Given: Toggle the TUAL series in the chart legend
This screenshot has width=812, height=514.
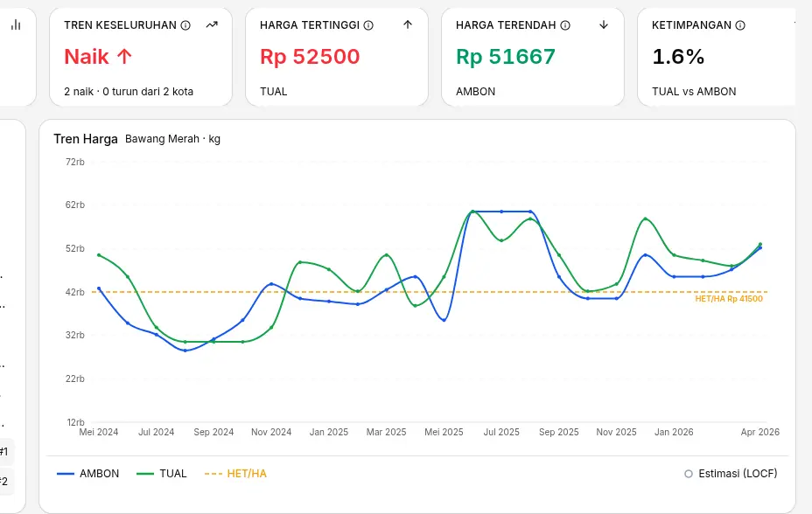Looking at the screenshot, I should tap(162, 474).
